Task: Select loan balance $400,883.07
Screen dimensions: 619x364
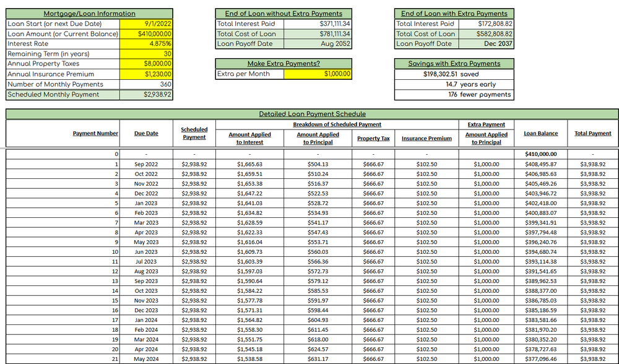Action: coord(541,213)
